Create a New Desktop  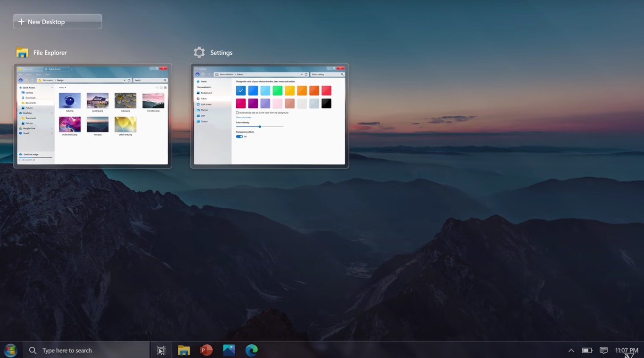[x=57, y=21]
